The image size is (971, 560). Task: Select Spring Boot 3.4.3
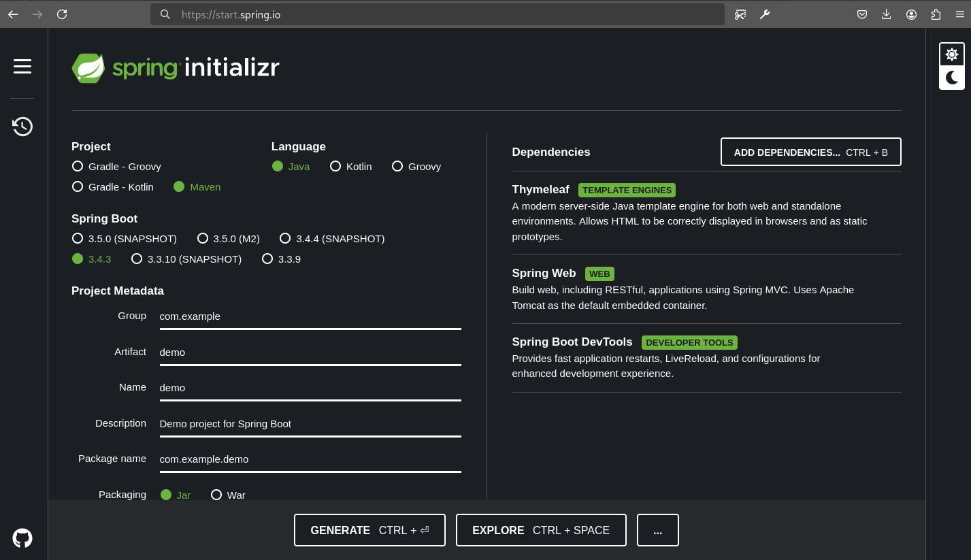pos(92,259)
